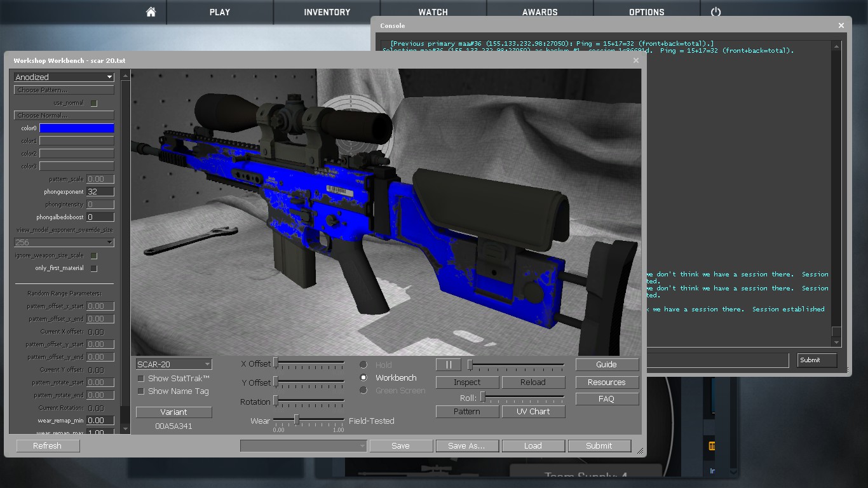Click the Reload button
Viewport: 868px width, 488px height.
coord(532,382)
